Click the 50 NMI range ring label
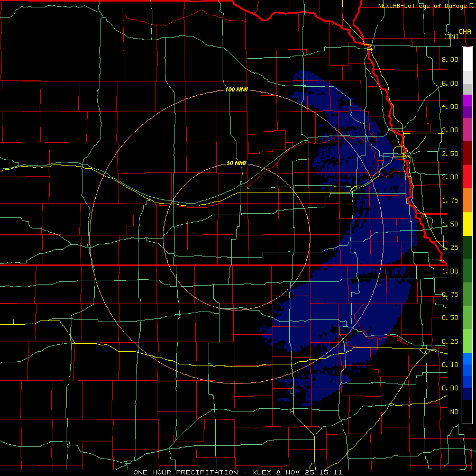This screenshot has width=476, height=476. coord(236,163)
